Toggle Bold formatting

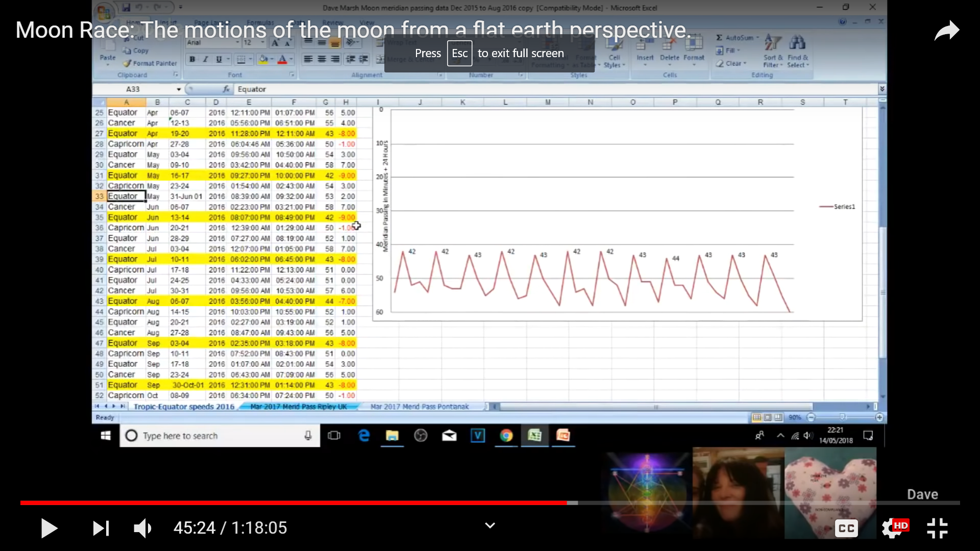pyautogui.click(x=192, y=59)
